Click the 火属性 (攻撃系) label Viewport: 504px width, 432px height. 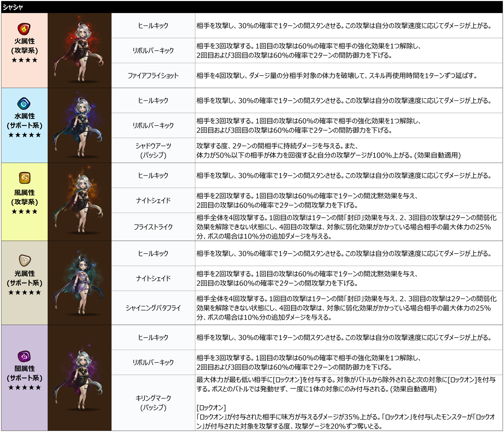coord(25,46)
